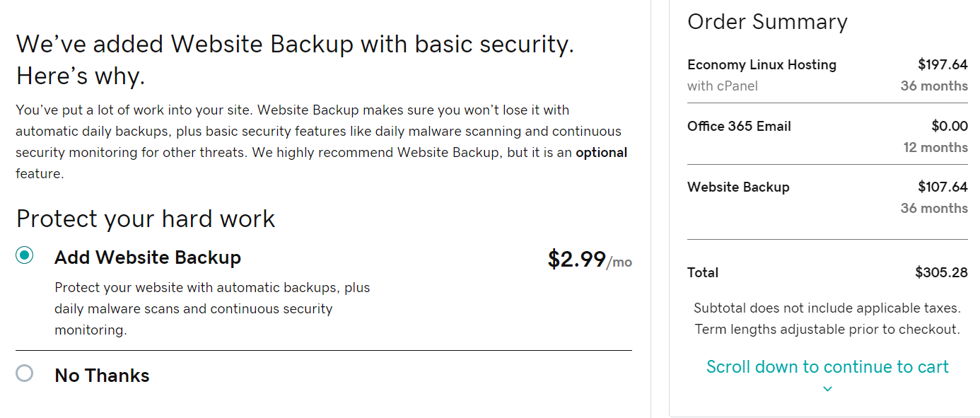This screenshot has width=980, height=418.
Task: Click 36 months term under Economy Linux Hosting
Action: [x=934, y=86]
